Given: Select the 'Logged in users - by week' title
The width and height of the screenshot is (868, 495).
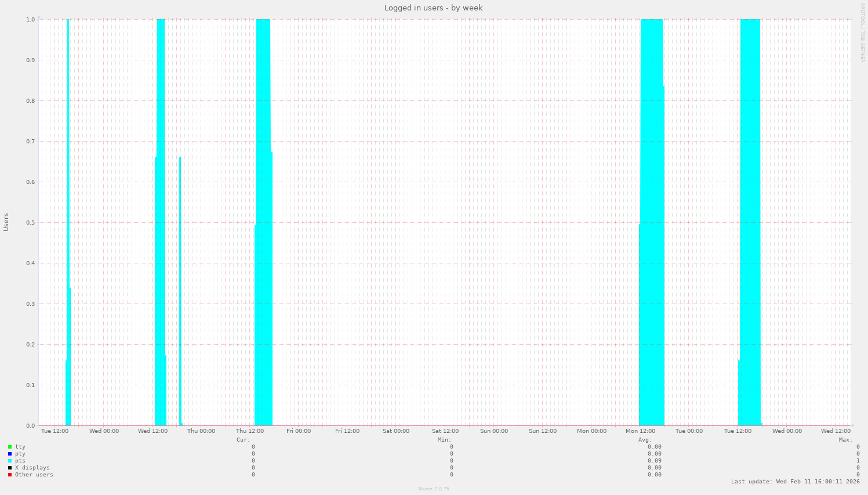Looking at the screenshot, I should tap(433, 8).
